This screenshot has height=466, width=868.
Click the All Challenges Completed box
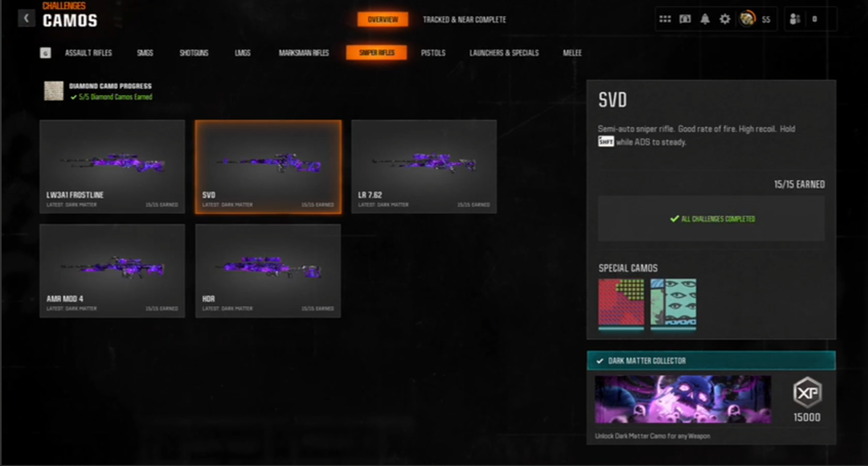click(x=711, y=218)
